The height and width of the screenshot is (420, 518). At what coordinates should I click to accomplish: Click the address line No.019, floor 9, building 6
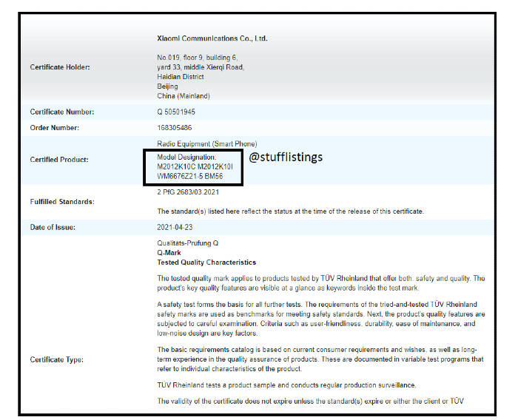(198, 58)
